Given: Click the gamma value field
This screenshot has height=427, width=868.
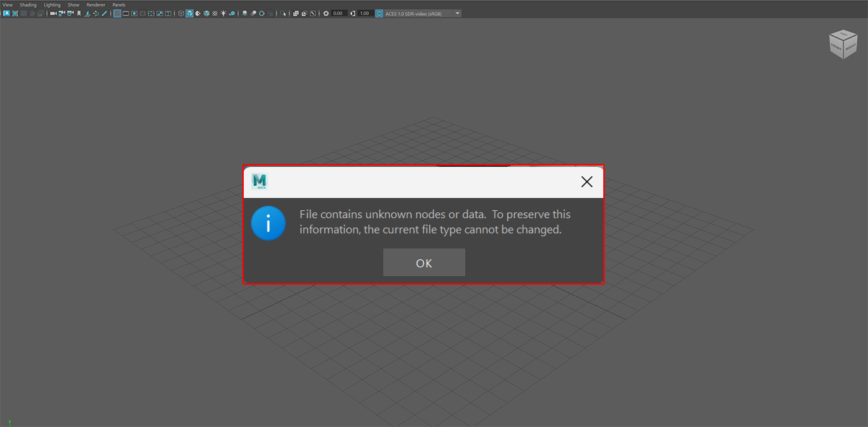Looking at the screenshot, I should point(365,14).
